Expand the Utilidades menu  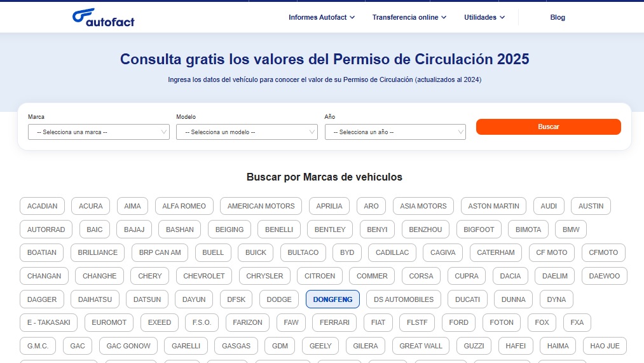484,17
